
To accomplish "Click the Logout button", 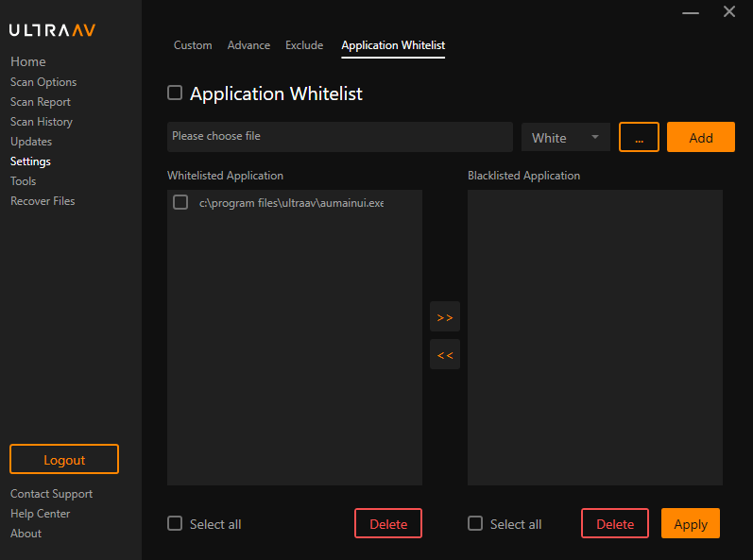I will click(64, 459).
